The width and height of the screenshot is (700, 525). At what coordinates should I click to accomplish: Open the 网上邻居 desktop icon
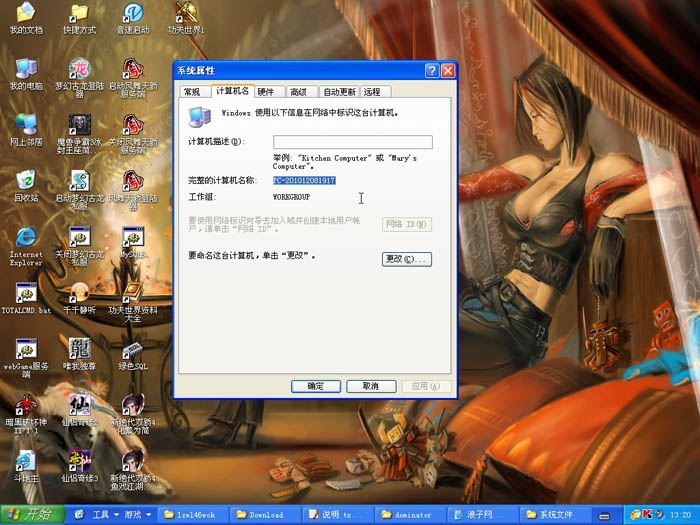(x=26, y=124)
